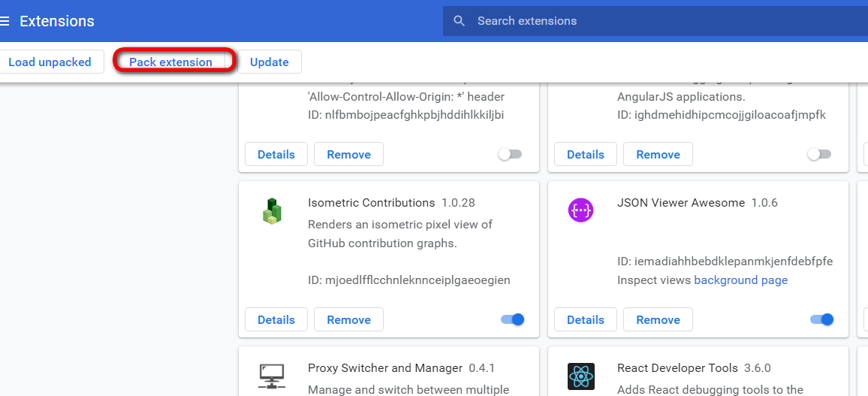Focus the Search extensions field
Image resolution: width=868 pixels, height=396 pixels.
pos(656,21)
